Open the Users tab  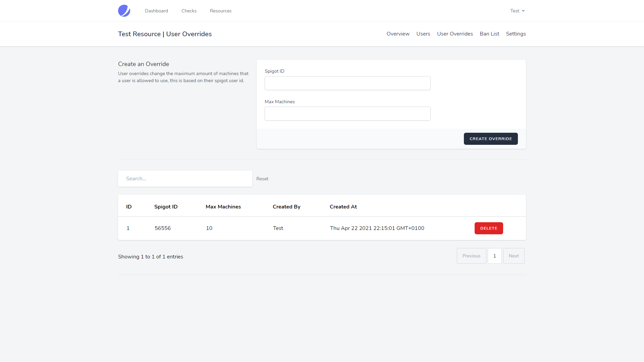pyautogui.click(x=423, y=34)
